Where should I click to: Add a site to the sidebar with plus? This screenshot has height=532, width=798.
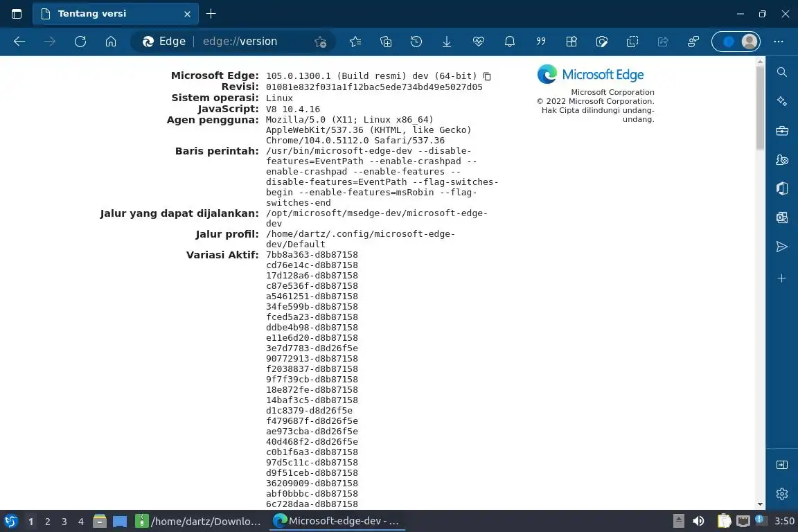pos(782,278)
